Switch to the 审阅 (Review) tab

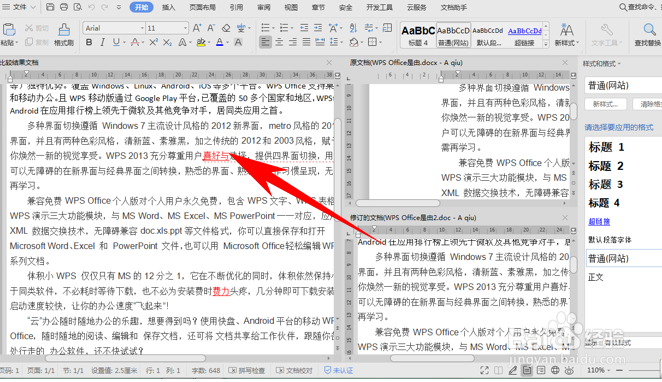264,7
